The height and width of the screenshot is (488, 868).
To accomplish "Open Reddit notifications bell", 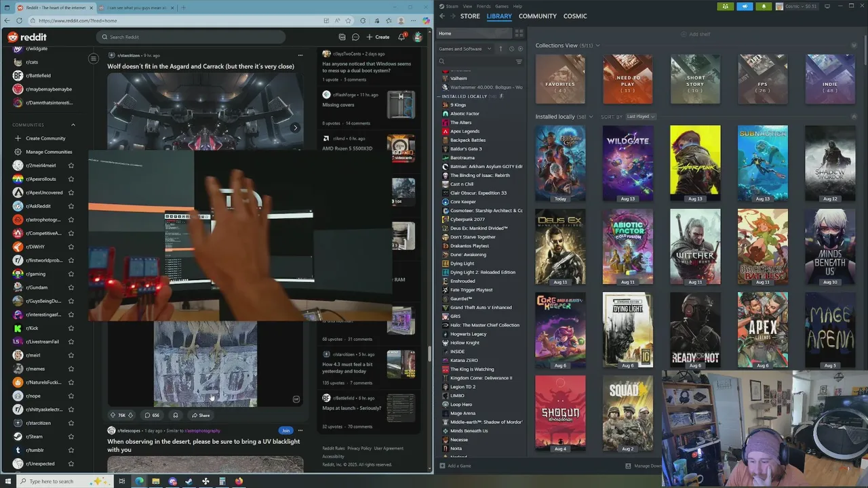I will pos(401,37).
